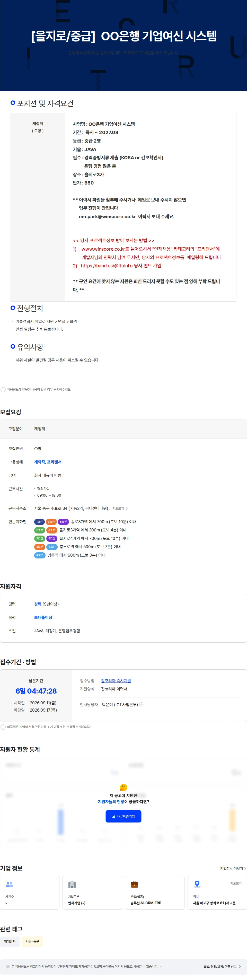Screen dimensions: 247x980
Task: Click circle icon before 본 채용정보는 잡코리아의 notice
Action: (8, 967)
